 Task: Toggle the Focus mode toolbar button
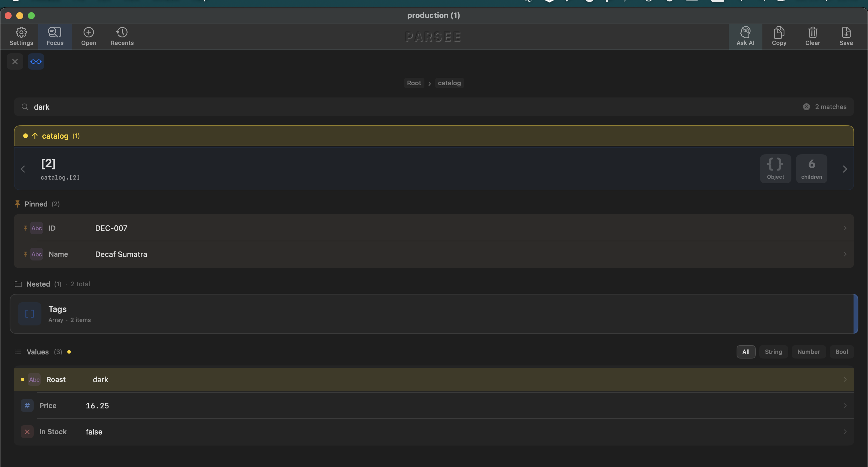coord(55,37)
